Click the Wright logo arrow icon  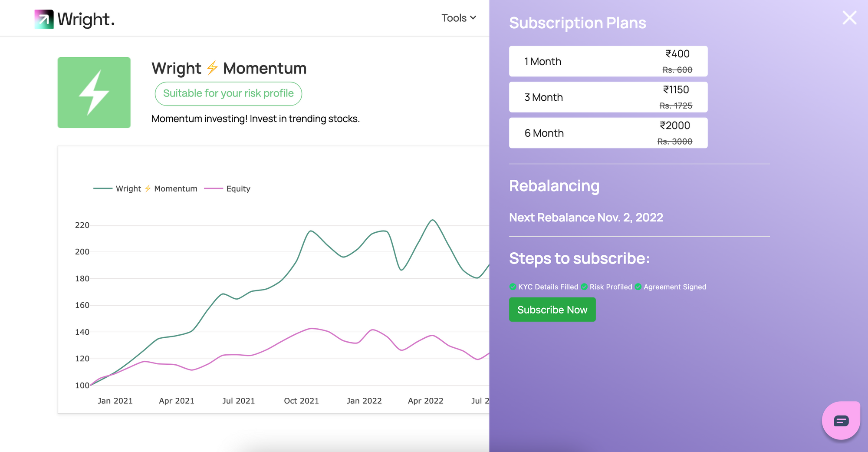click(x=44, y=19)
